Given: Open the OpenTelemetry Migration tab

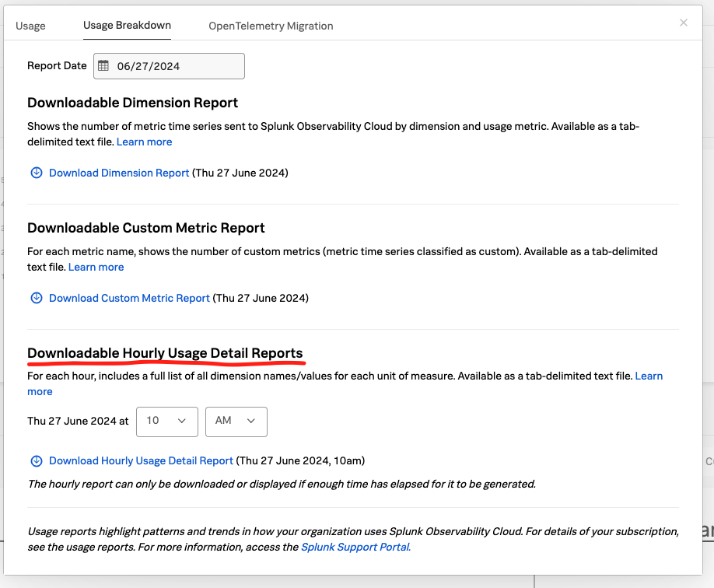Looking at the screenshot, I should point(271,26).
